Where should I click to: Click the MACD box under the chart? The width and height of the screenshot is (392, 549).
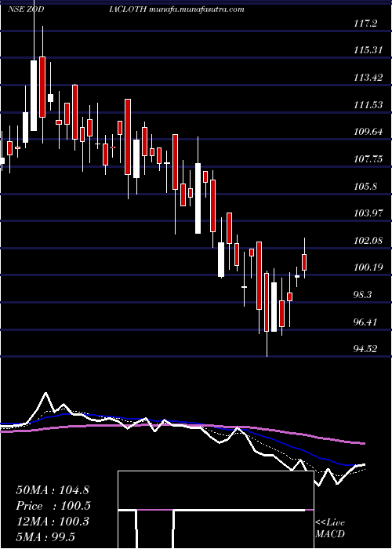(216, 510)
